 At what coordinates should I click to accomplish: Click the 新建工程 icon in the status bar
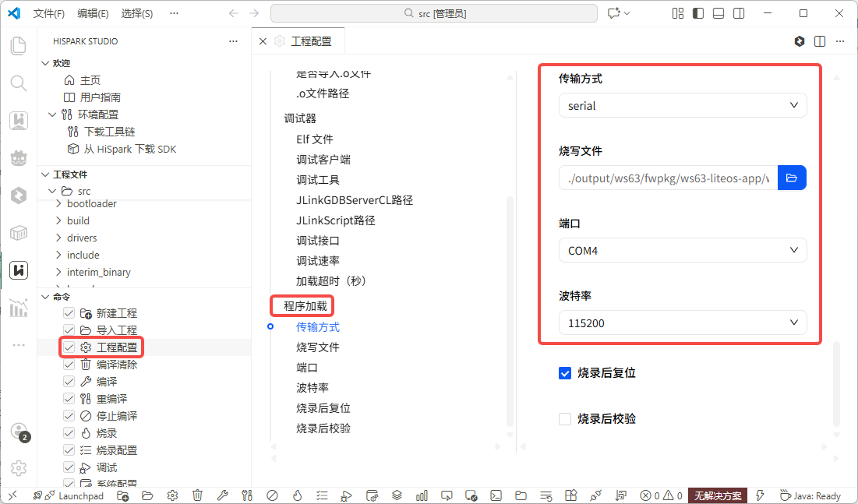pyautogui.click(x=122, y=495)
